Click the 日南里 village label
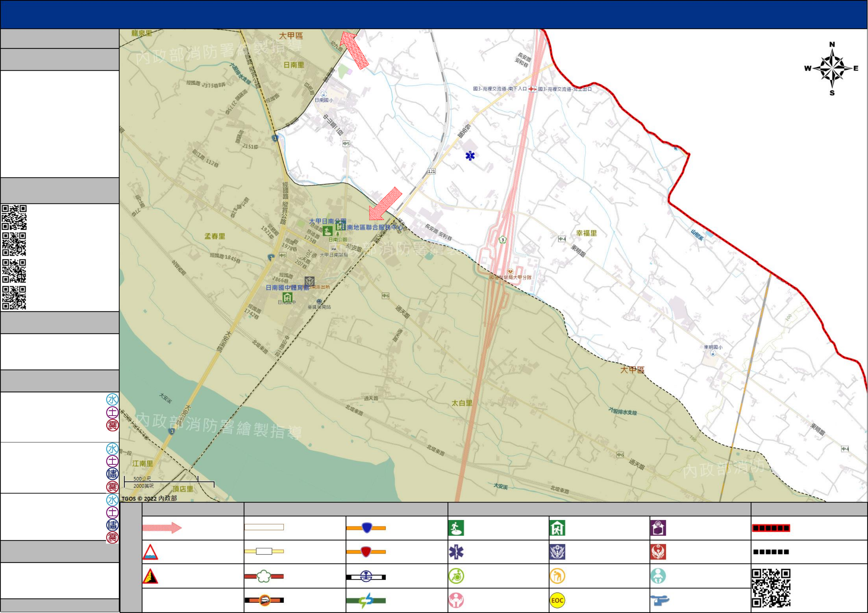The width and height of the screenshot is (868, 613). pyautogui.click(x=294, y=65)
